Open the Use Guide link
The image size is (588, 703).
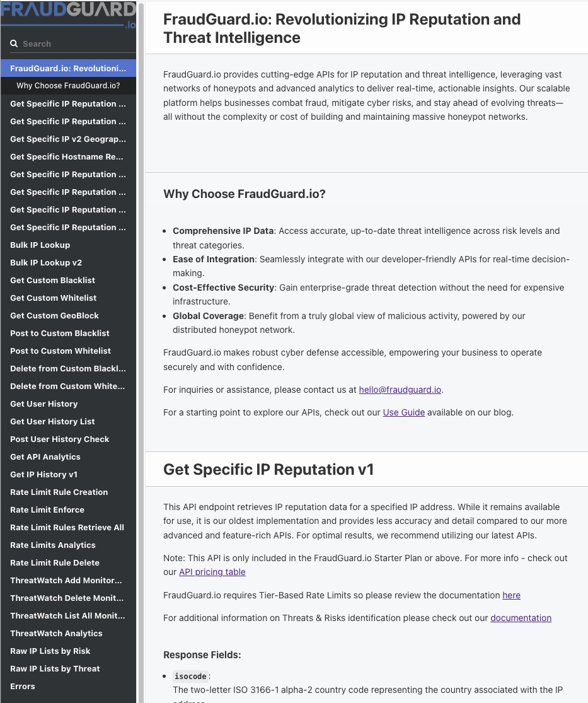click(x=403, y=412)
